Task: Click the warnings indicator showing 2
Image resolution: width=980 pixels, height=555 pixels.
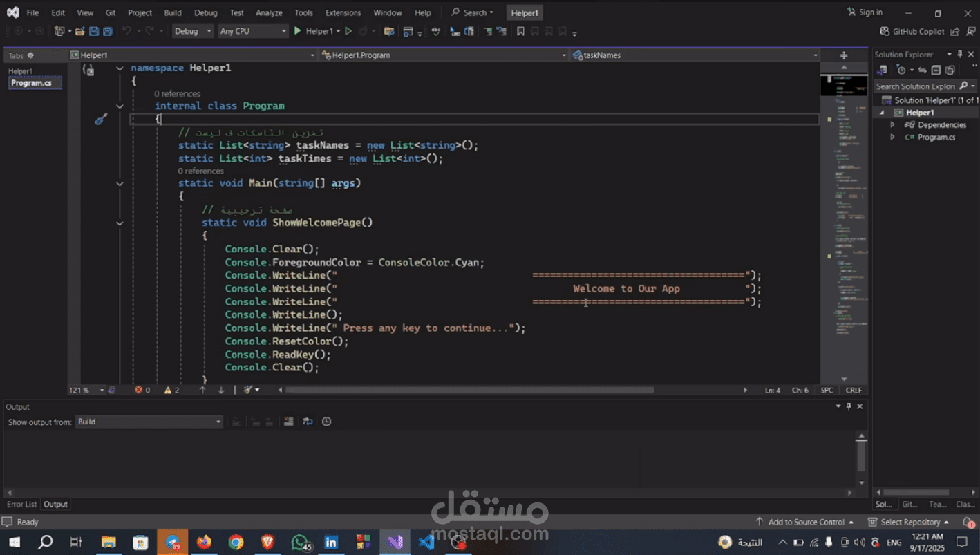Action: (171, 390)
